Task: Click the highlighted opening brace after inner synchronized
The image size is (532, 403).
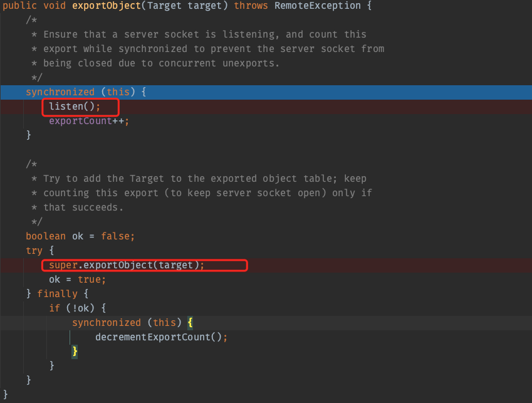Action: [x=190, y=322]
